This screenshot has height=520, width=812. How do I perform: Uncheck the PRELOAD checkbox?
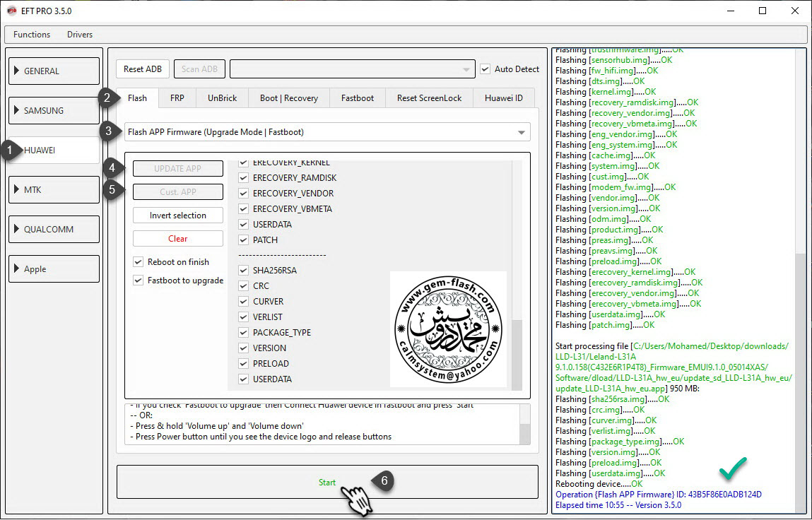point(243,363)
